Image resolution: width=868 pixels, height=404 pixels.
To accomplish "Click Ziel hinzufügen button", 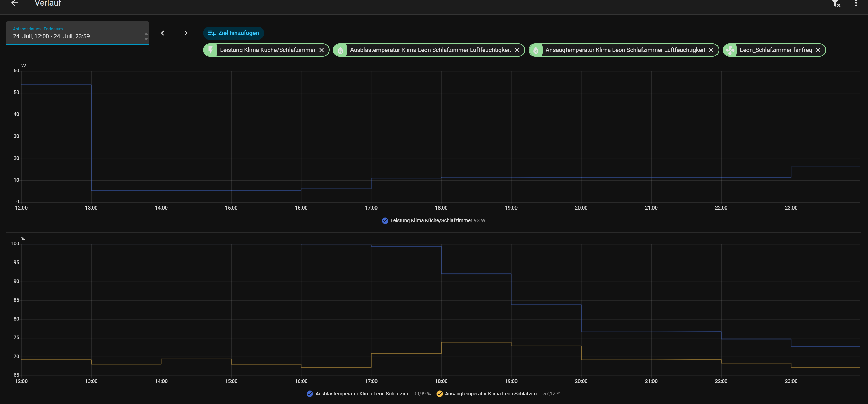I will point(233,33).
